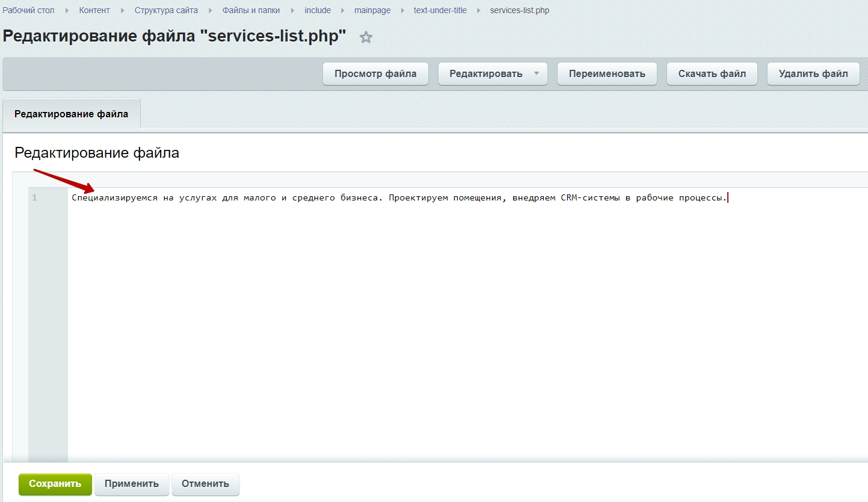The height and width of the screenshot is (502, 868).
Task: Download file with Скачать файл button
Action: tap(712, 74)
